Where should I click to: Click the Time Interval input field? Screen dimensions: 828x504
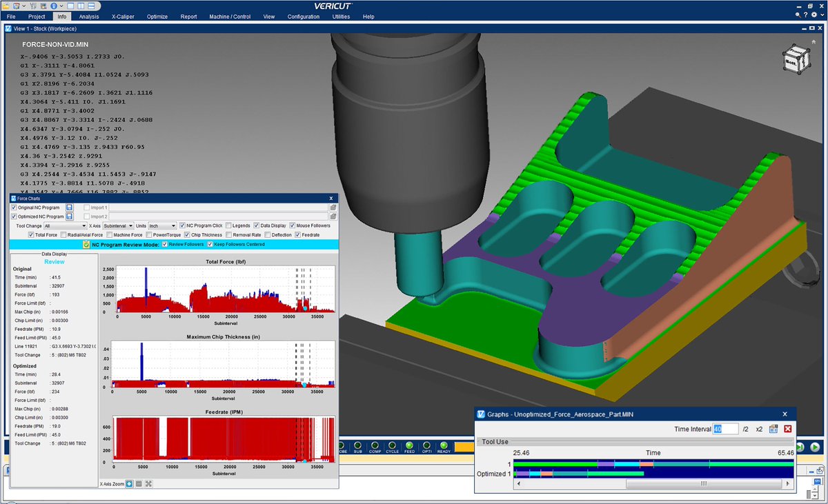click(725, 429)
